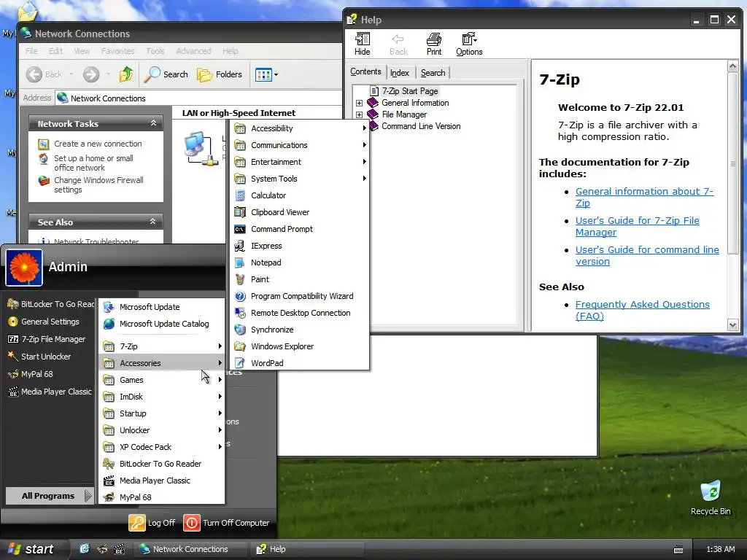Screen dimensions: 747x560
Task: Switch to Help window via taskbar button
Action: tap(307, 549)
